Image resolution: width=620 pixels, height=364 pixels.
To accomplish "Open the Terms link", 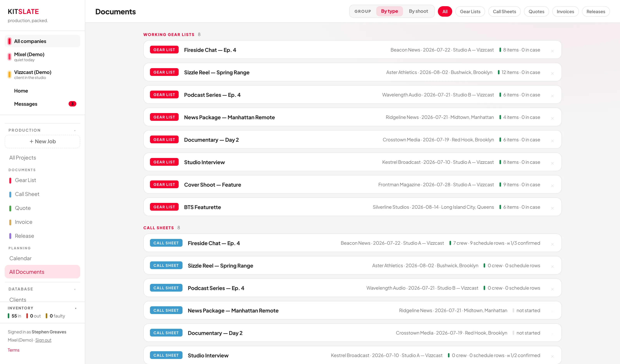I will coord(13,350).
